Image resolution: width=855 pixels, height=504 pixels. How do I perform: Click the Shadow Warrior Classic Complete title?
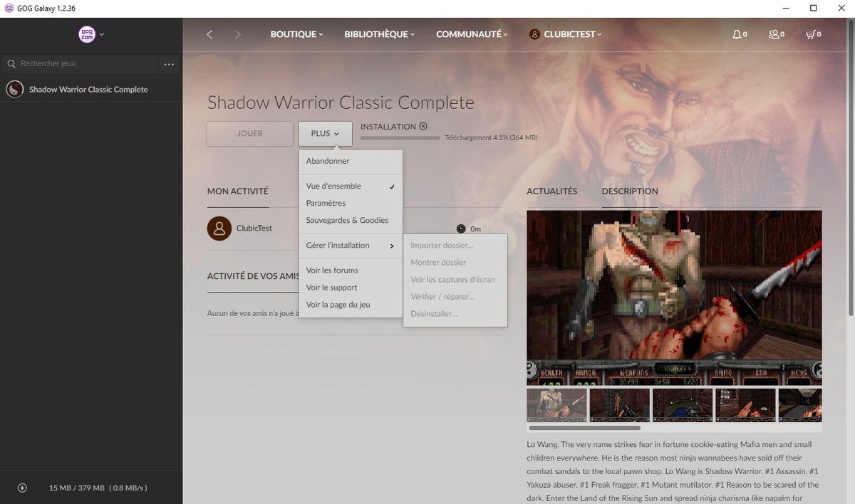(x=341, y=103)
